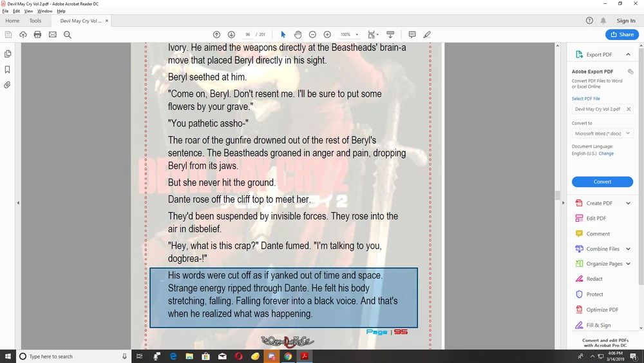This screenshot has height=363, width=644.
Task: Switch to the Tools tab
Action: pyautogui.click(x=35, y=21)
